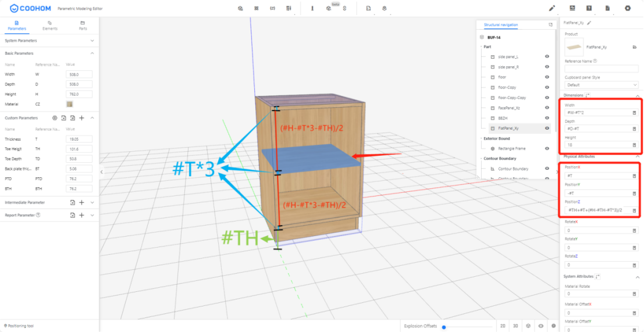Open Custom Parameters settings gear icon
The height and width of the screenshot is (332, 644).
[55, 117]
